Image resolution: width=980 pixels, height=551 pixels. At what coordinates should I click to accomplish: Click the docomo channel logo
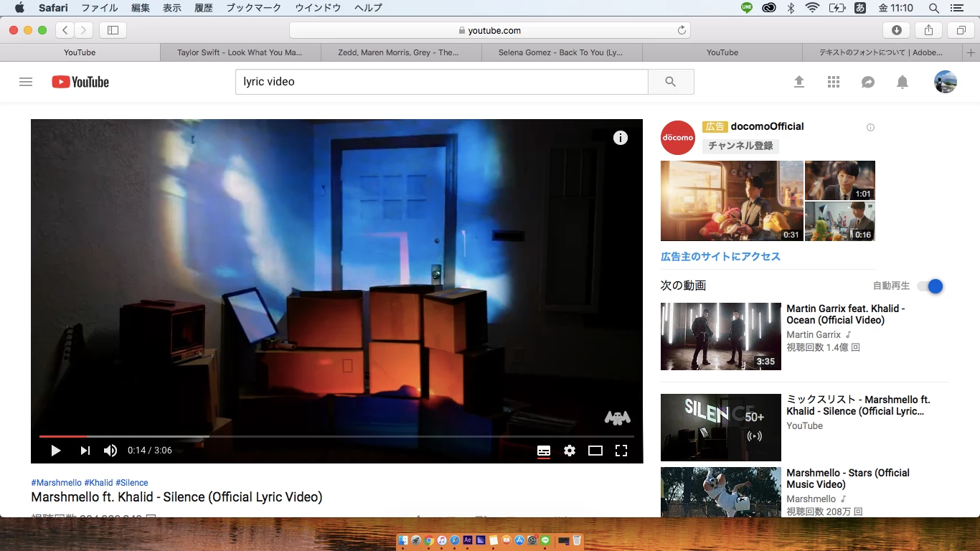coord(678,138)
